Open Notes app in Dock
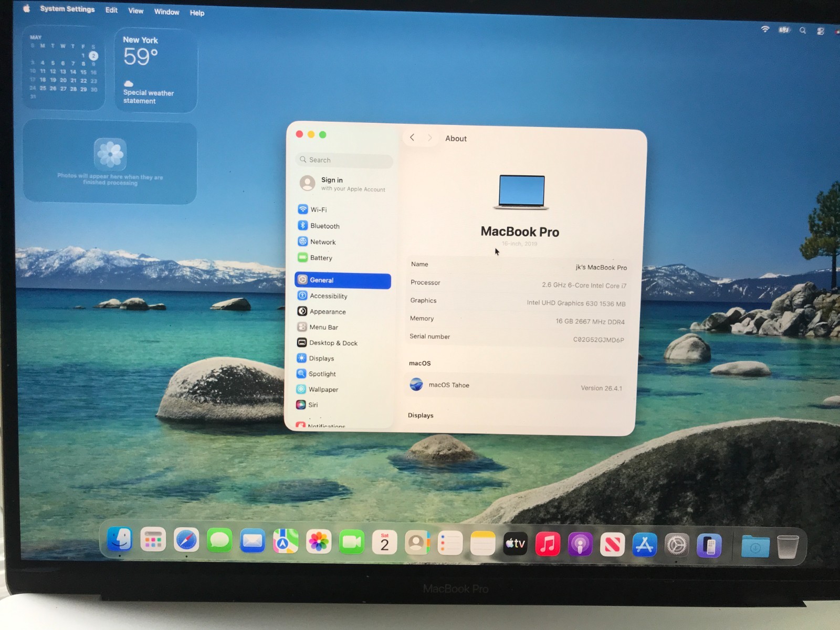This screenshot has width=840, height=630. (x=482, y=543)
